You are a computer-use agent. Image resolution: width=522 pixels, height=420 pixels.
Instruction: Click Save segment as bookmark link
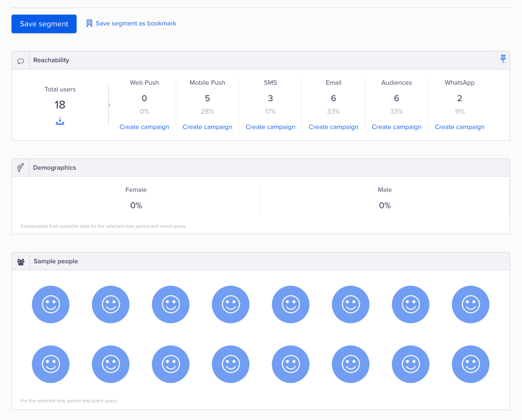(136, 23)
